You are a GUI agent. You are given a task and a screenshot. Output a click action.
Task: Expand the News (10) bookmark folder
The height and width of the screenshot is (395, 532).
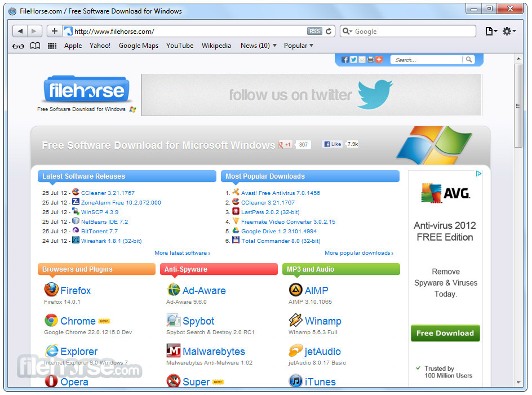coord(259,46)
